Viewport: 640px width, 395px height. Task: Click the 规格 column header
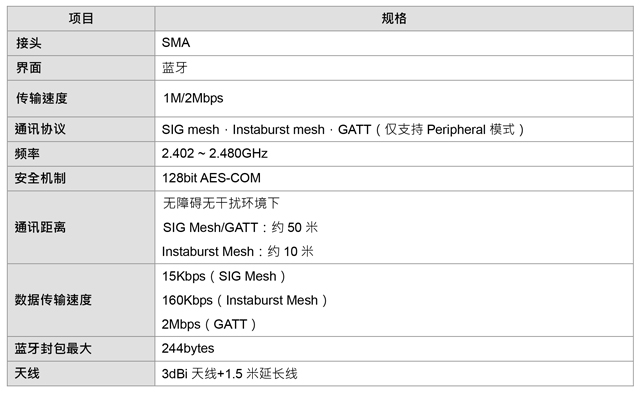click(394, 18)
